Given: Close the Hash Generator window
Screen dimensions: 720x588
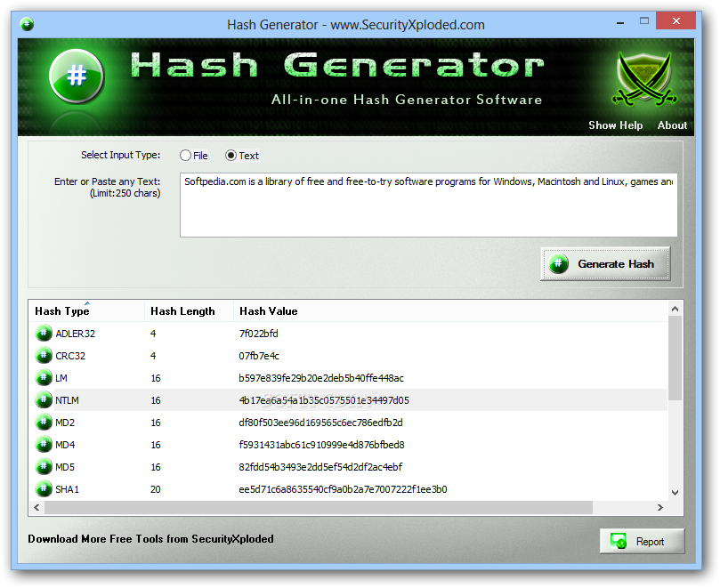Looking at the screenshot, I should (676, 20).
